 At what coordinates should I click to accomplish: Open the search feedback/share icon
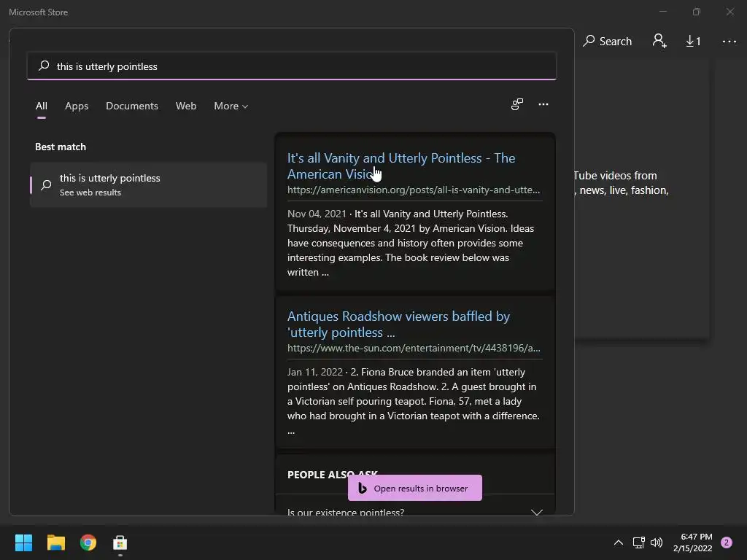point(517,104)
